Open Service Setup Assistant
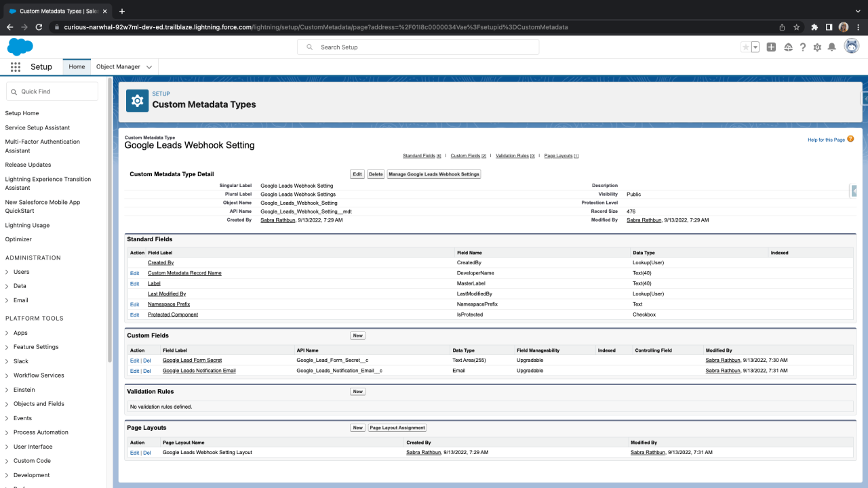868x488 pixels. (x=37, y=127)
